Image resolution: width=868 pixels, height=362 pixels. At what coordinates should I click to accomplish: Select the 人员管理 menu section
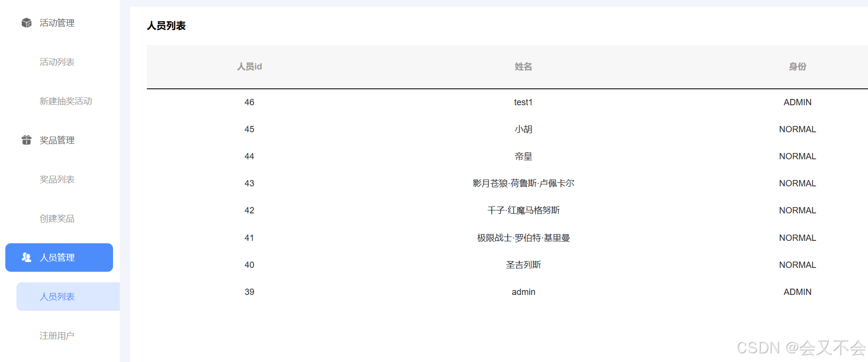(x=59, y=257)
